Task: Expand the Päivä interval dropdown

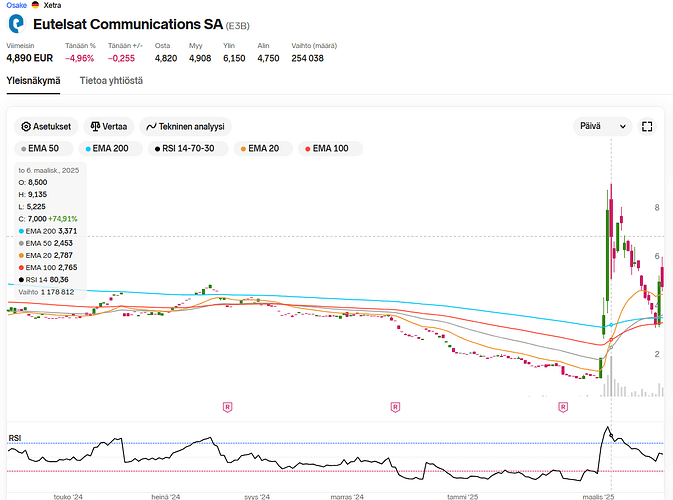Action: click(x=603, y=126)
